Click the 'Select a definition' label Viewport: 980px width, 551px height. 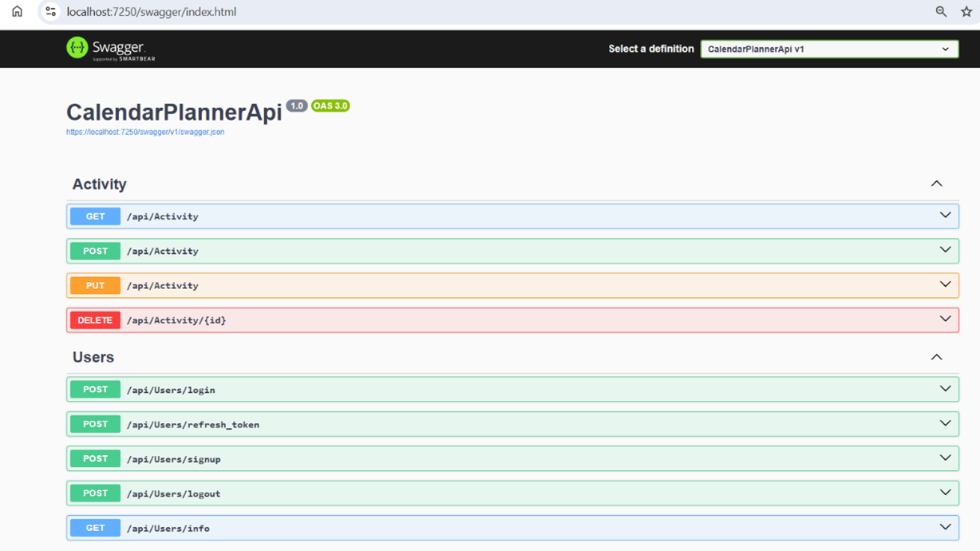(x=651, y=49)
